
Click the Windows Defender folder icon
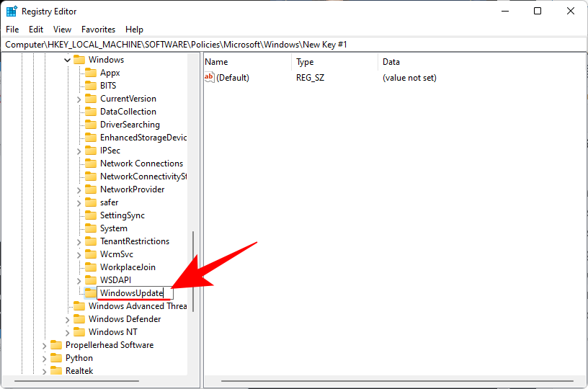79,319
